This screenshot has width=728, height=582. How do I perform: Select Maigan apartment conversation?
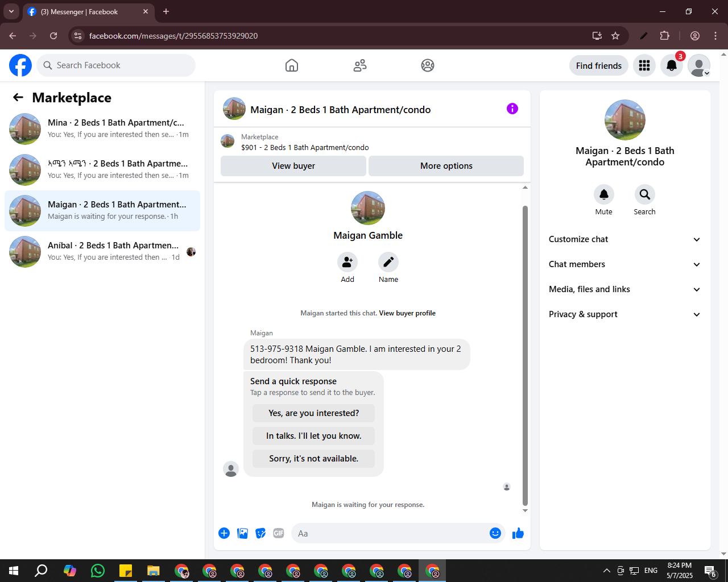pos(102,211)
